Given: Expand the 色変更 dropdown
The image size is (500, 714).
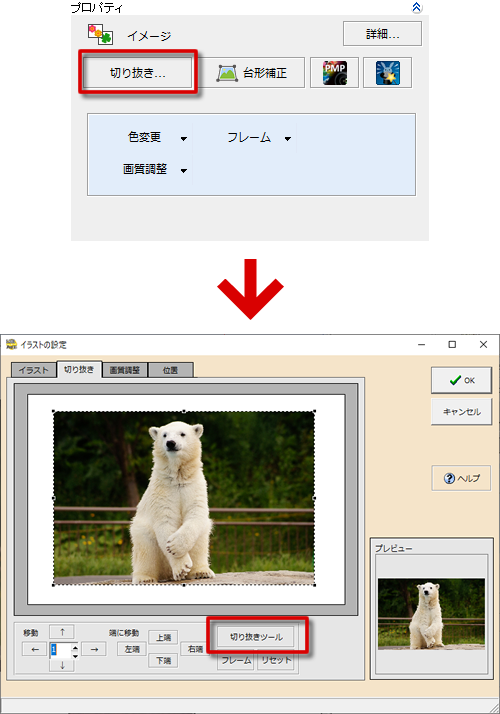Looking at the screenshot, I should (x=184, y=138).
